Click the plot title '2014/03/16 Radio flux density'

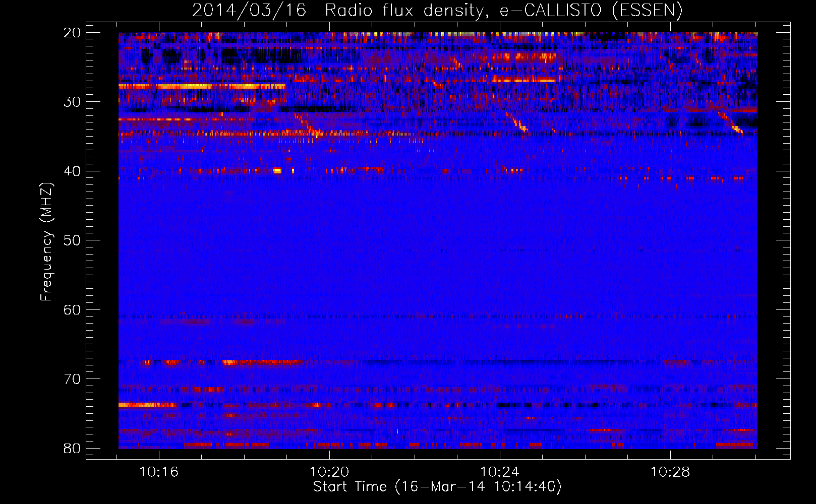coord(437,10)
